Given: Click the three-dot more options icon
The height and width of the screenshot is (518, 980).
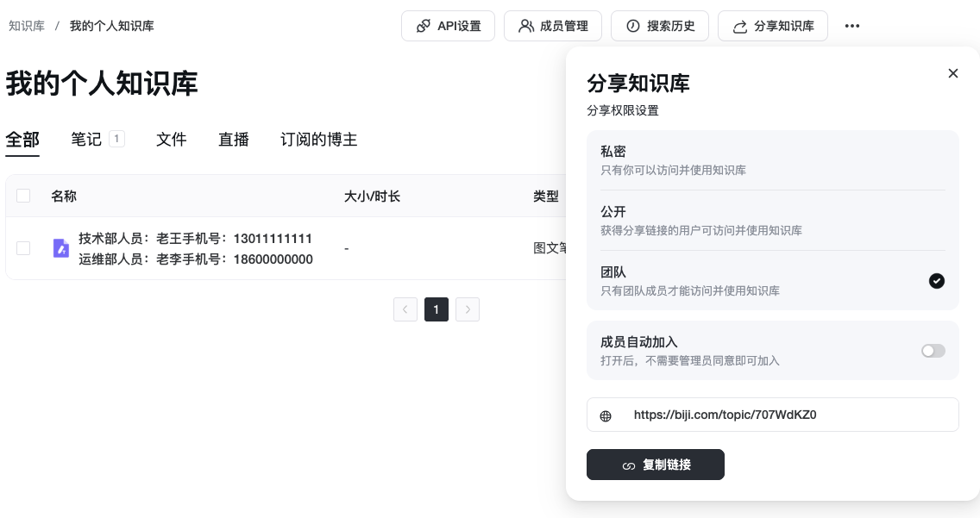Looking at the screenshot, I should pyautogui.click(x=852, y=26).
